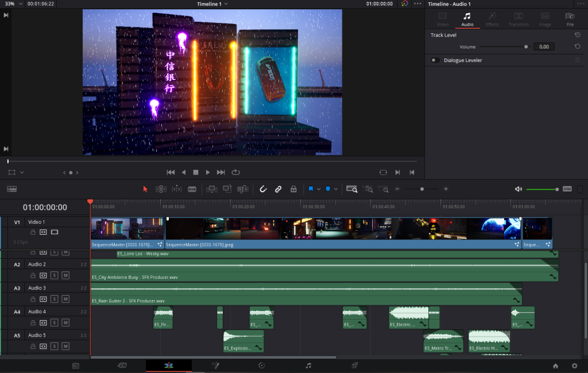Switch to the File inspector tab
Screen dimensions: 588x373
click(570, 19)
